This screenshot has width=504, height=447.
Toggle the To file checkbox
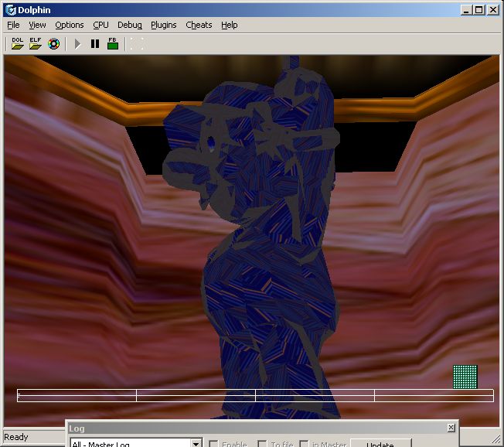262,444
